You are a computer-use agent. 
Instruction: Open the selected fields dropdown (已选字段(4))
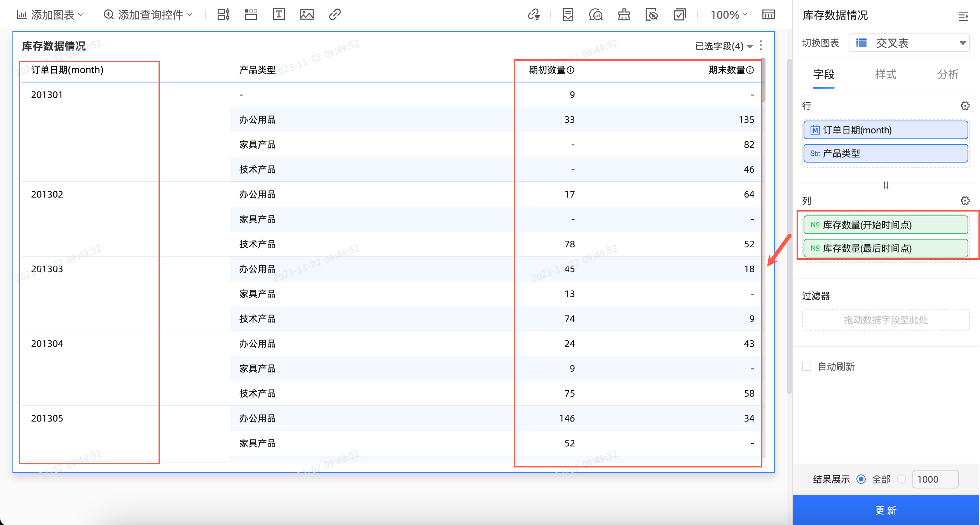tap(724, 46)
